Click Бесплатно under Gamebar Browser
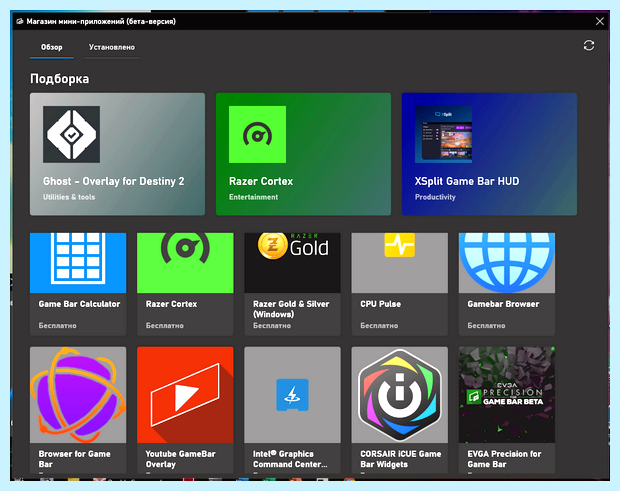620x491 pixels. pyautogui.click(x=486, y=326)
